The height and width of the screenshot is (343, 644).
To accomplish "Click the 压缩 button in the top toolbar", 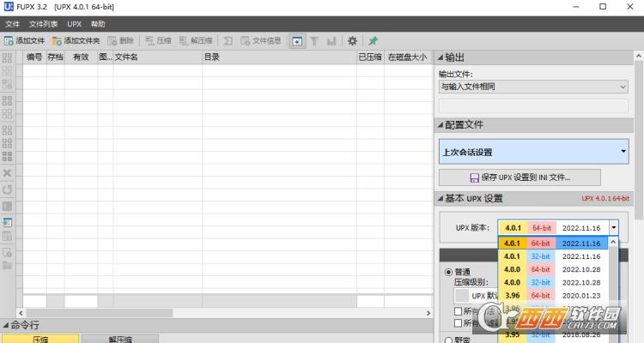I will [x=158, y=41].
